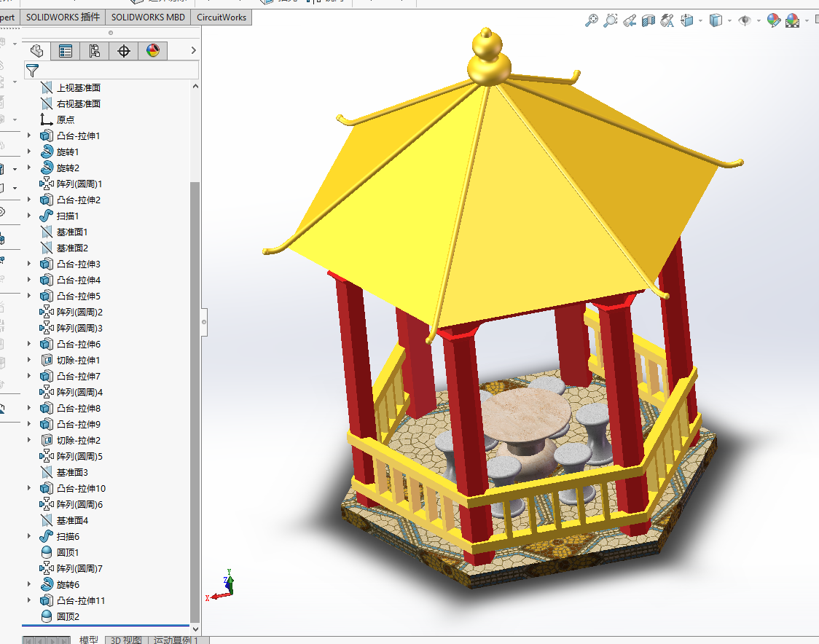Open View Orientation dropdown arrow

click(x=700, y=21)
